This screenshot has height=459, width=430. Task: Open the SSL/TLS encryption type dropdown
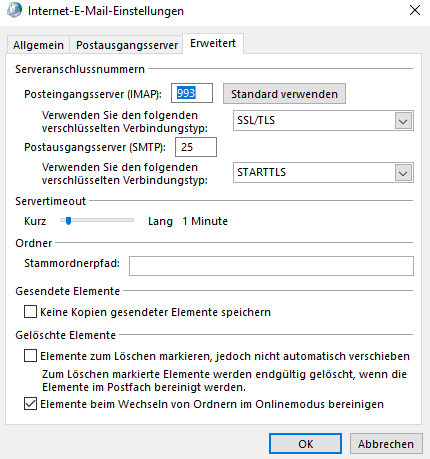coord(323,120)
